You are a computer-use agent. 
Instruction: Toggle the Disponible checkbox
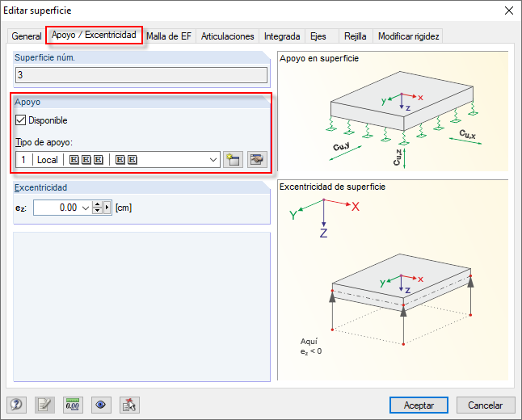pyautogui.click(x=21, y=120)
